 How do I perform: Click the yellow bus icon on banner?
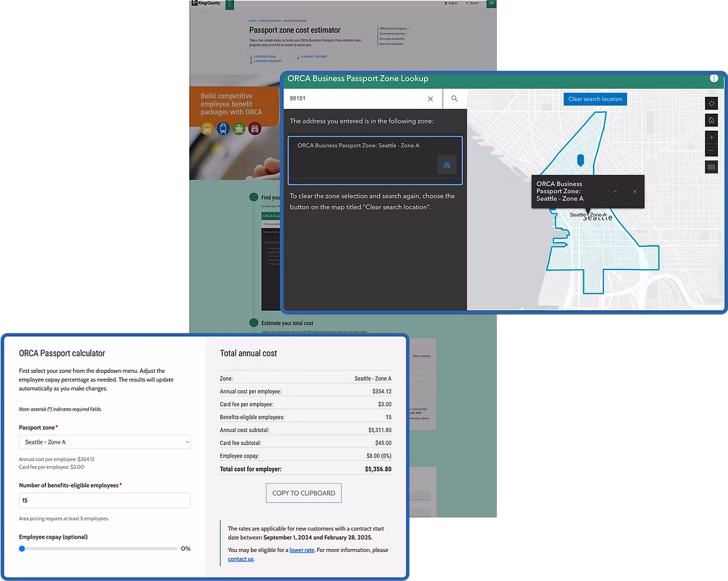click(x=207, y=129)
